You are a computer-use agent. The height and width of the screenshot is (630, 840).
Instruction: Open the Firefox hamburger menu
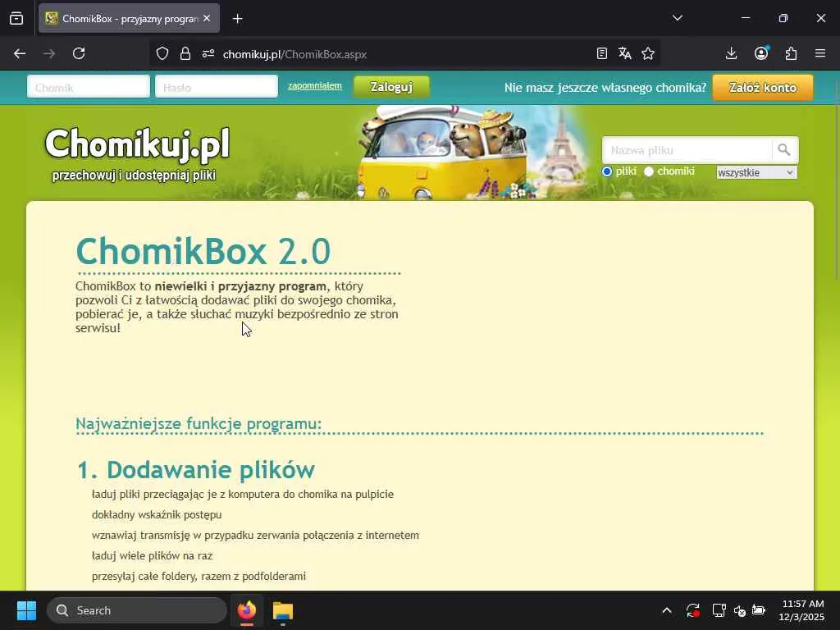820,53
